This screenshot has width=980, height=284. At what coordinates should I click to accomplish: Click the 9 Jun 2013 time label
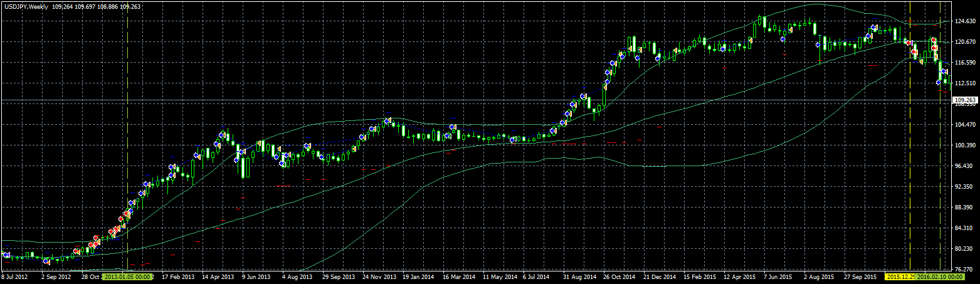tap(255, 276)
